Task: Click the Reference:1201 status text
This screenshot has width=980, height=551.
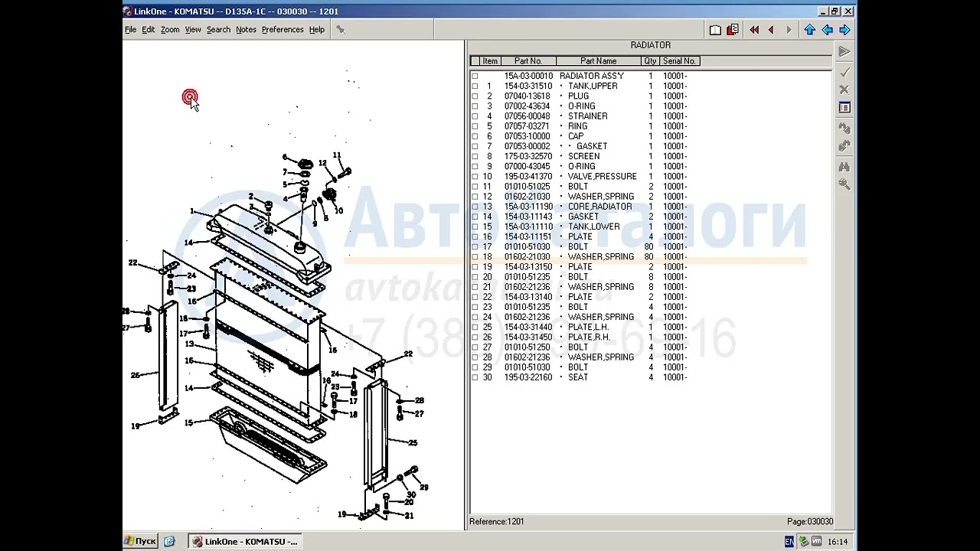Action: (497, 522)
